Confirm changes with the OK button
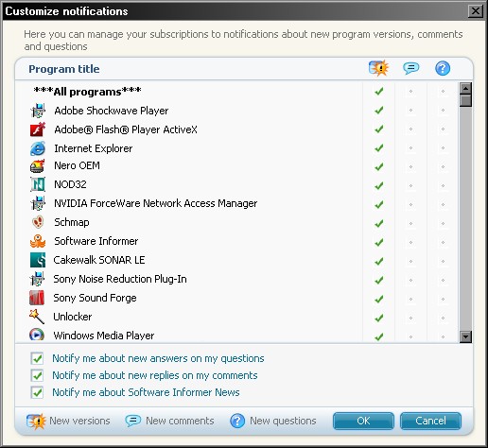 [x=363, y=421]
